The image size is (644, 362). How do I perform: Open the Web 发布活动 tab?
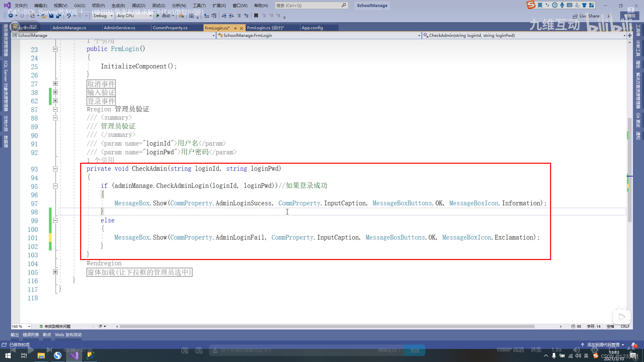[68, 335]
